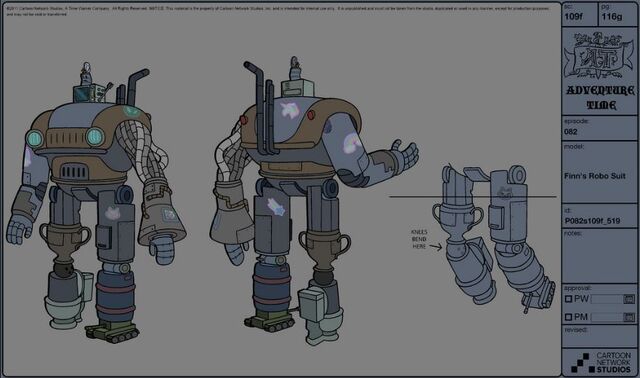Select the model name Finn's Robo Suit
640x378 pixels.
point(594,176)
